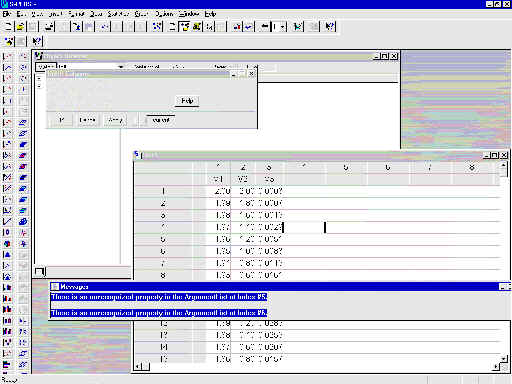
Task: Open the Edit menu
Action: [x=21, y=14]
